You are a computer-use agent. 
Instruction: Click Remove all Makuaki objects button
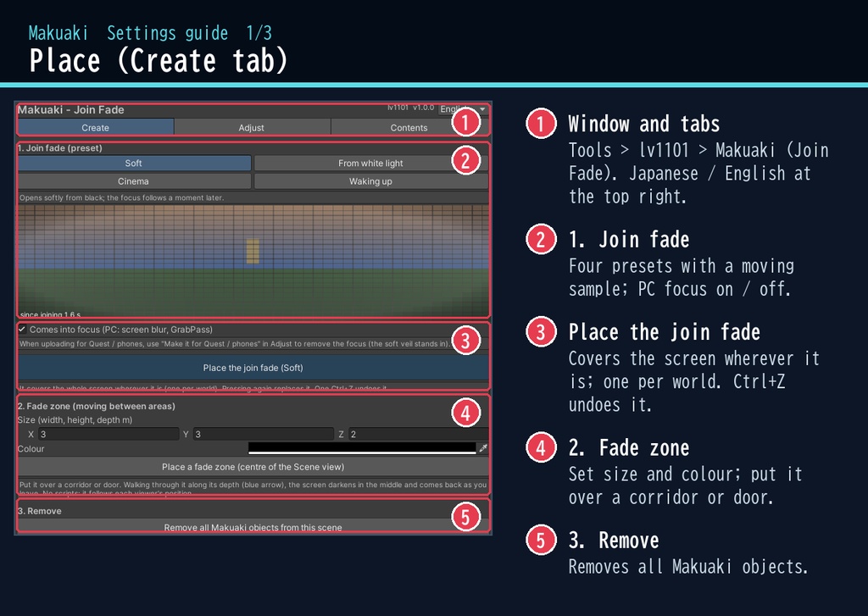(253, 527)
